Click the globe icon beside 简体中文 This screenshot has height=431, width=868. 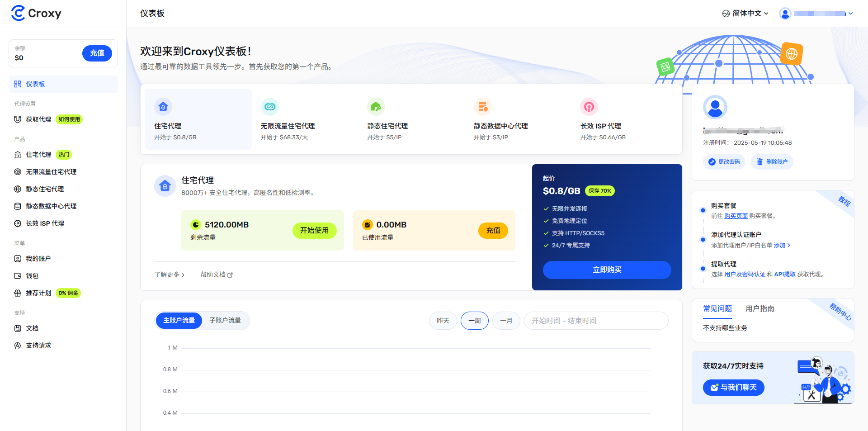click(x=726, y=14)
